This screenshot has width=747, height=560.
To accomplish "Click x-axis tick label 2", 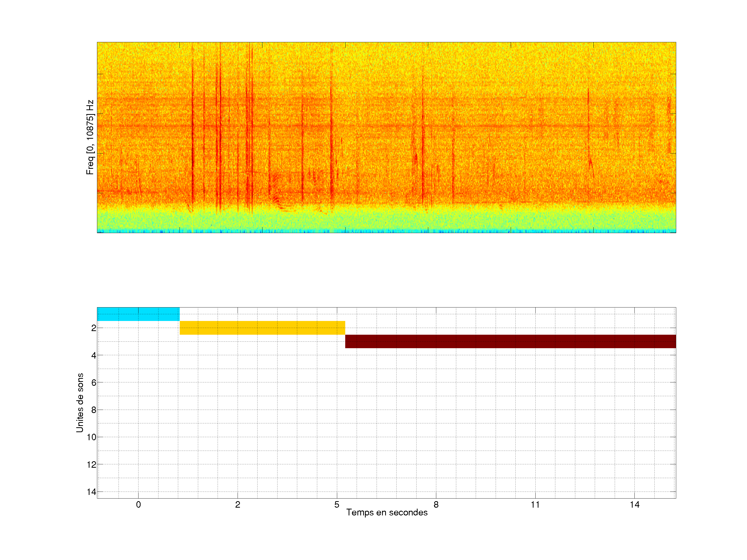I will point(238,505).
